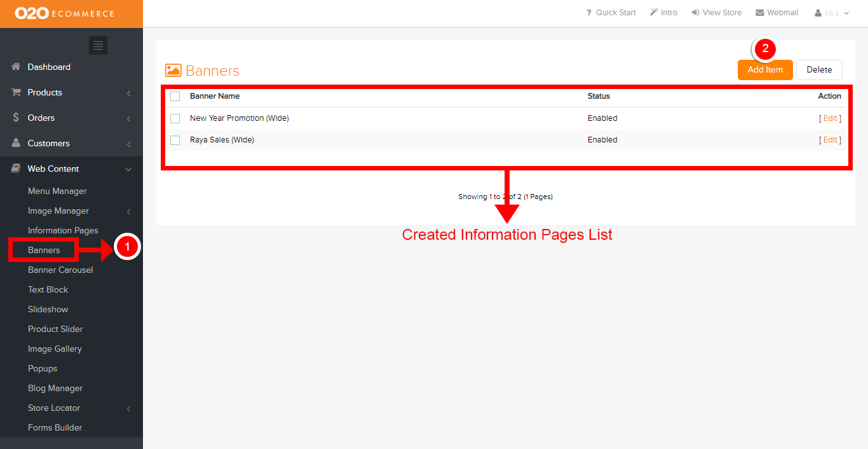
Task: Click the Webmail envelope icon
Action: click(x=760, y=13)
